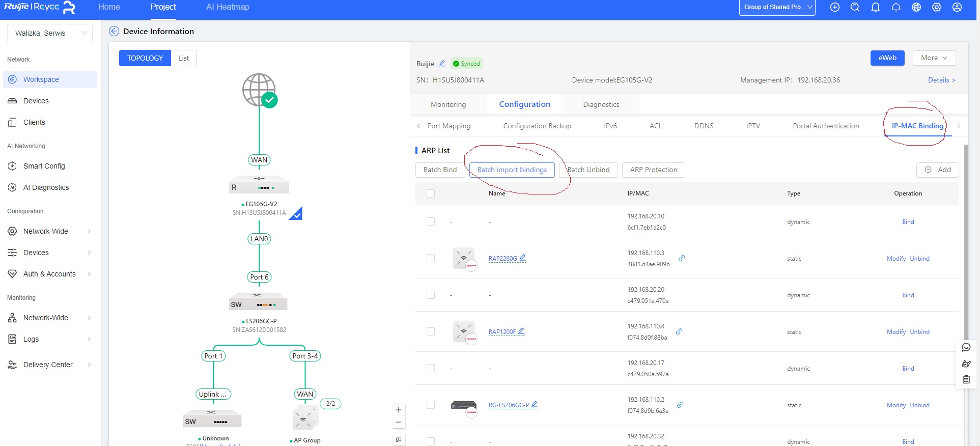Screen dimensions: 980x446
Task: Open the chat support floating icon
Action: tap(966, 347)
